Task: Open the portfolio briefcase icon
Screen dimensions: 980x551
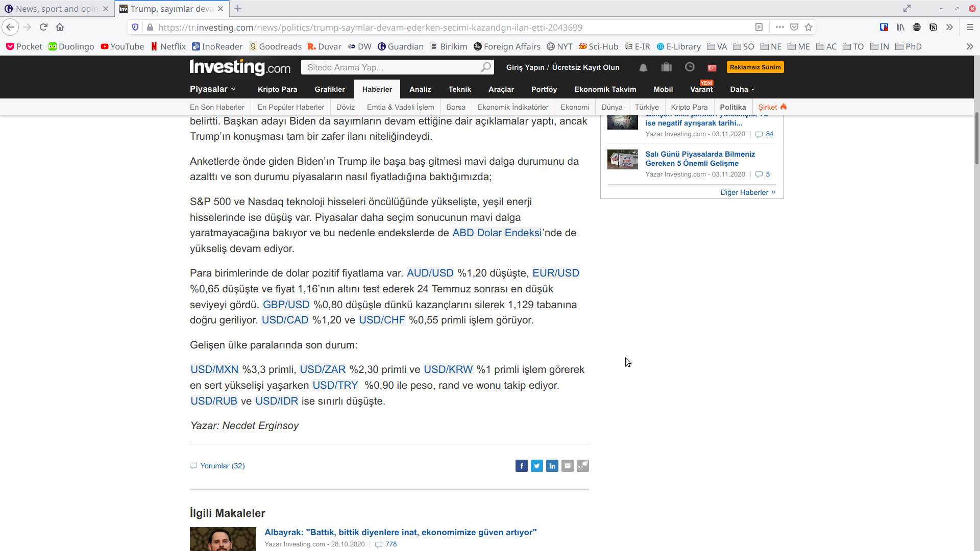Action: point(666,67)
